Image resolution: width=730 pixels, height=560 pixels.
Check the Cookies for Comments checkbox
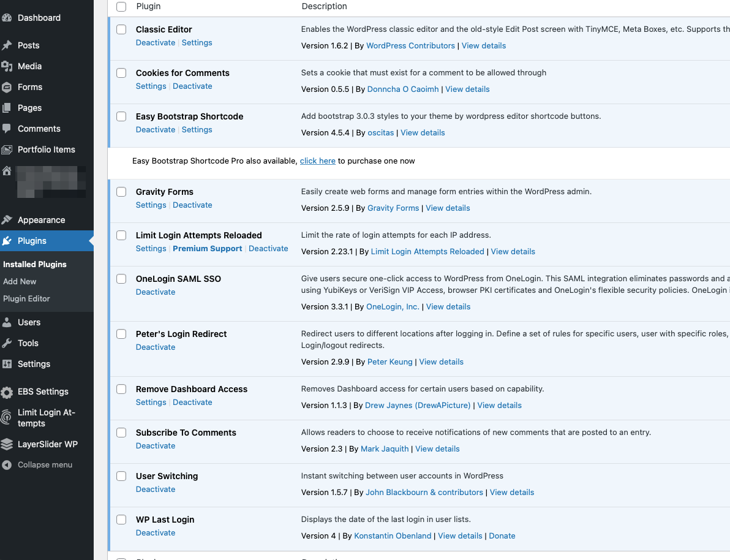[121, 73]
